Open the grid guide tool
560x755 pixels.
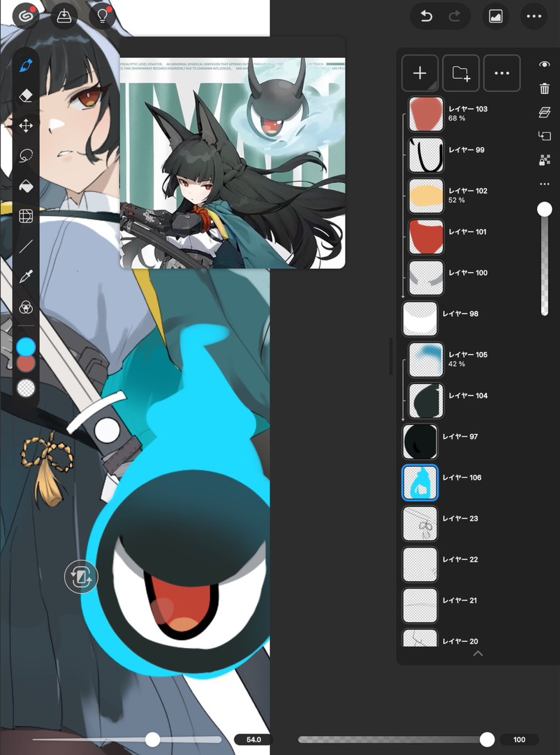pyautogui.click(x=26, y=216)
